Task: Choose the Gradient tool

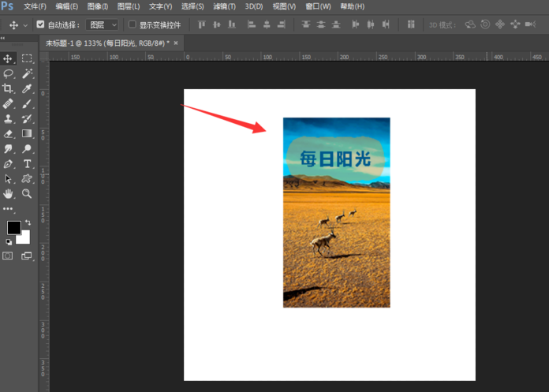Action: pos(27,133)
